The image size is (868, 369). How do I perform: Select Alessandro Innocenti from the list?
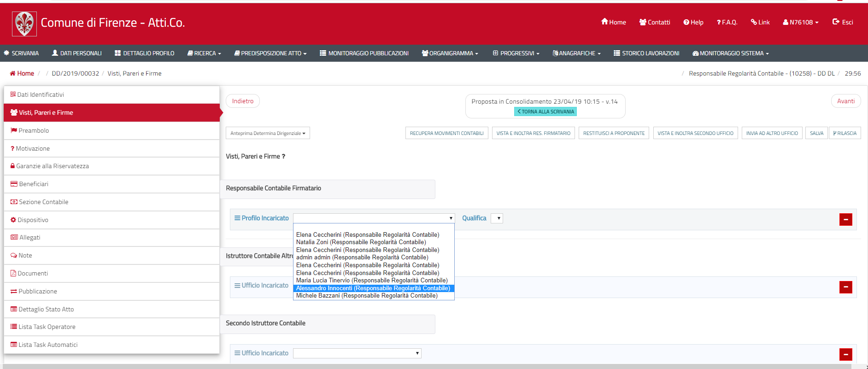click(373, 288)
